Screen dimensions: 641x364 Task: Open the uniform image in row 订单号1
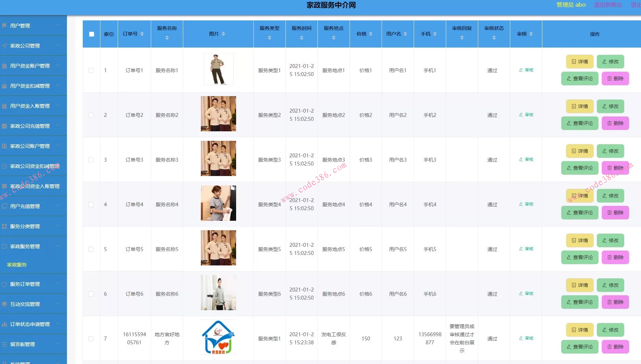pos(218,69)
